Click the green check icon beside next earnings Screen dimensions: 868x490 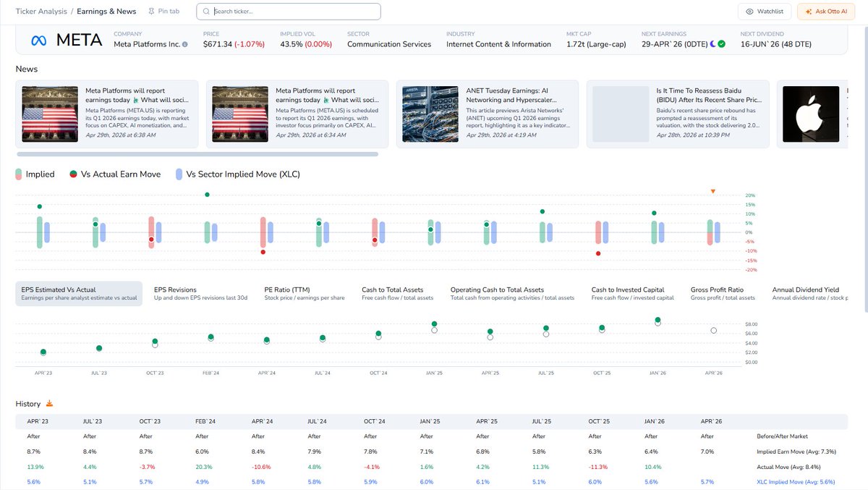tap(721, 44)
